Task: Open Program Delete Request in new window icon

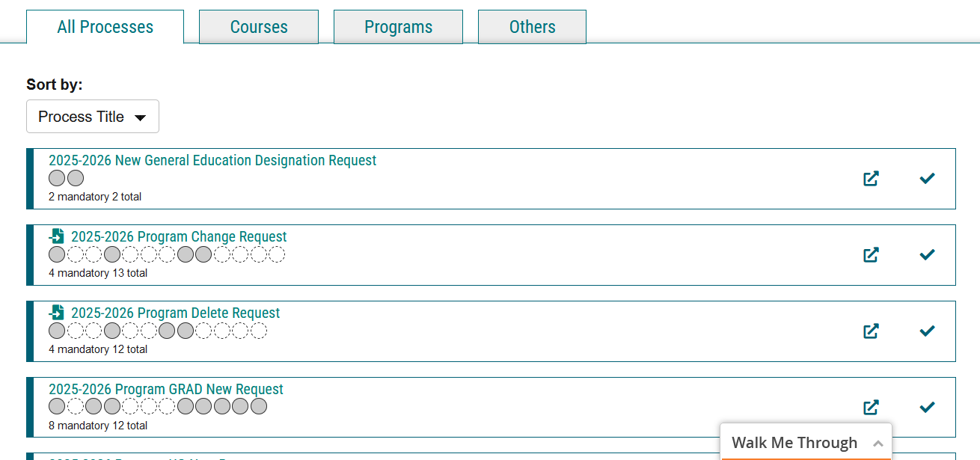Action: pos(871,331)
